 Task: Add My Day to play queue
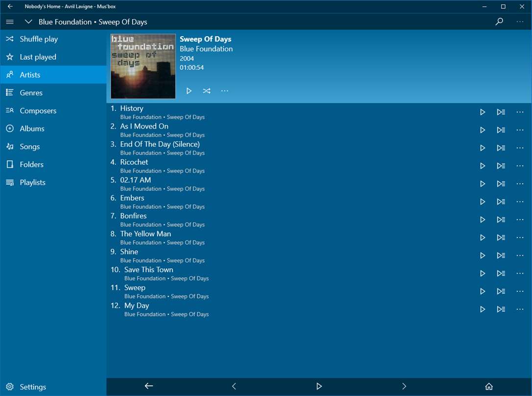click(x=501, y=309)
